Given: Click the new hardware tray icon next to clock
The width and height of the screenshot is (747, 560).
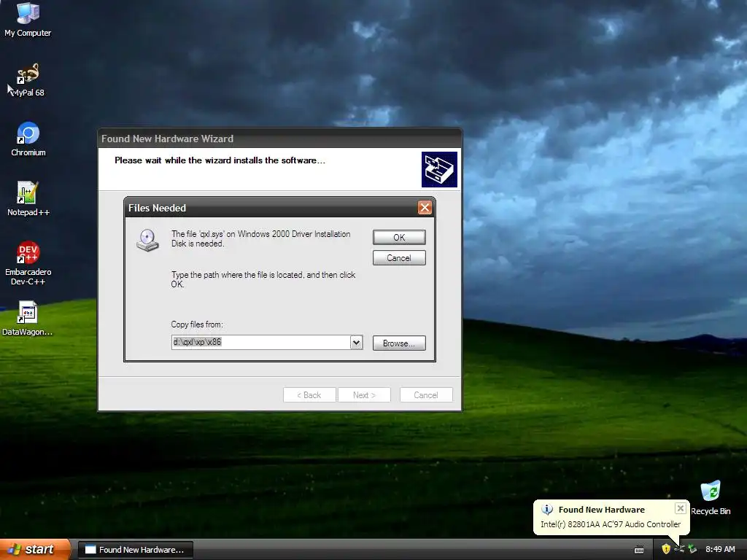Looking at the screenshot, I should click(x=692, y=549).
